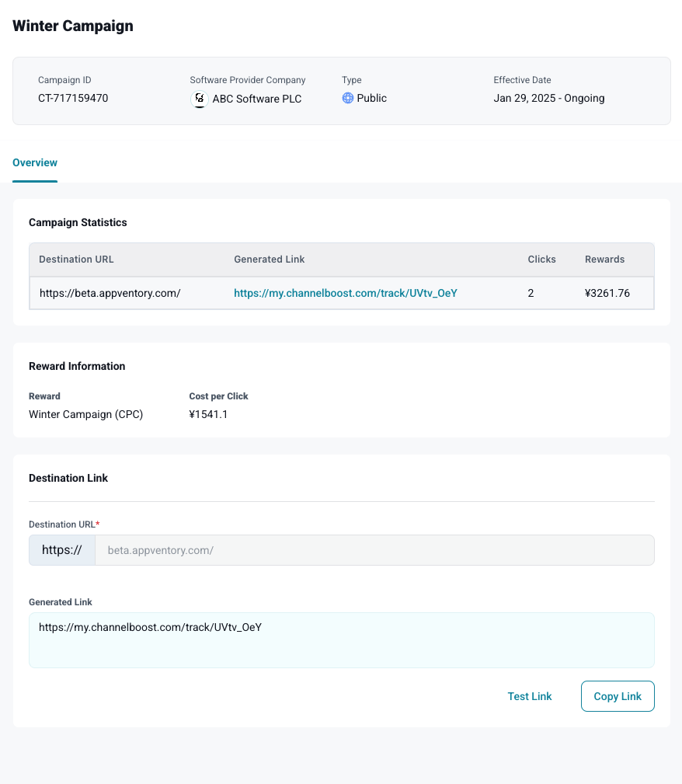Click the Destination URL column header
The width and height of the screenshot is (682, 784).
click(x=76, y=260)
